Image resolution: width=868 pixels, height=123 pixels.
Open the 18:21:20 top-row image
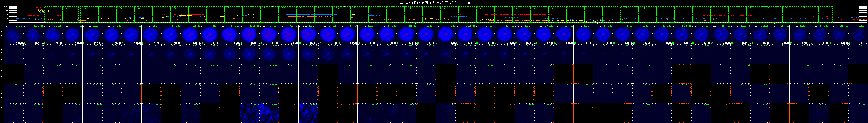(643, 34)
